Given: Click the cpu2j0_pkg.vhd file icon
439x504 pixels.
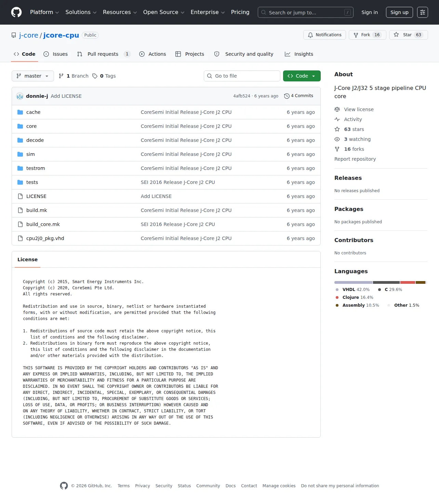Looking at the screenshot, I should click(x=20, y=238).
